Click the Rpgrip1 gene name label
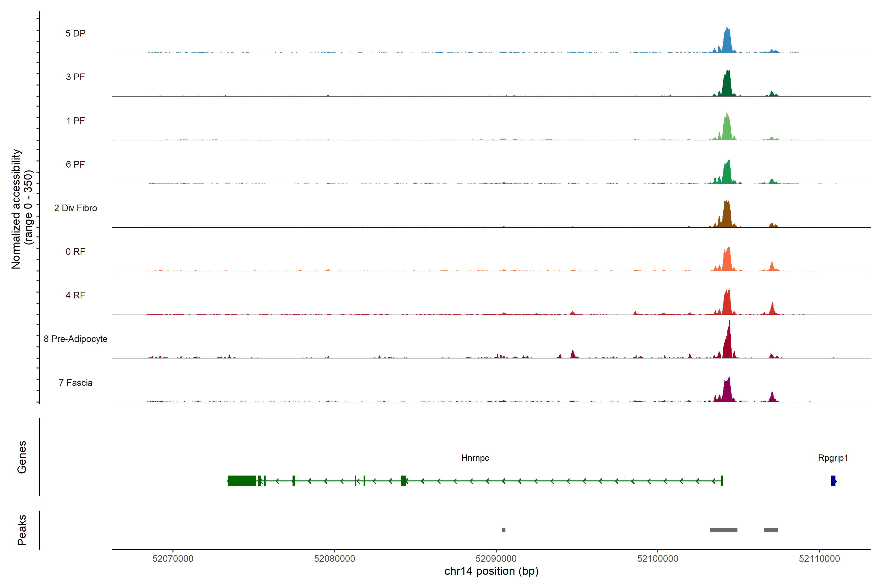Viewport: 882px width, 588px height. coord(833,457)
